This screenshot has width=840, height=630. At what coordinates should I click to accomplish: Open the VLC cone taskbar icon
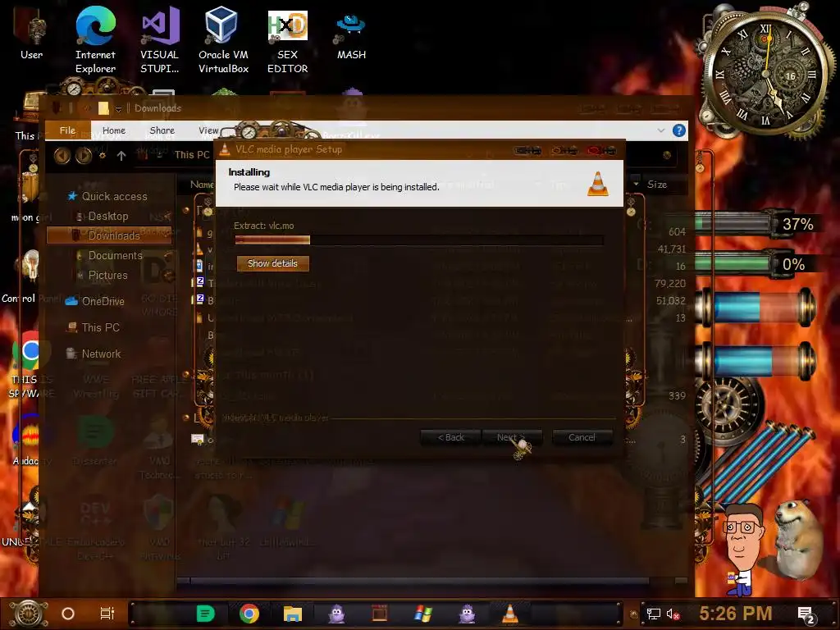point(509,614)
